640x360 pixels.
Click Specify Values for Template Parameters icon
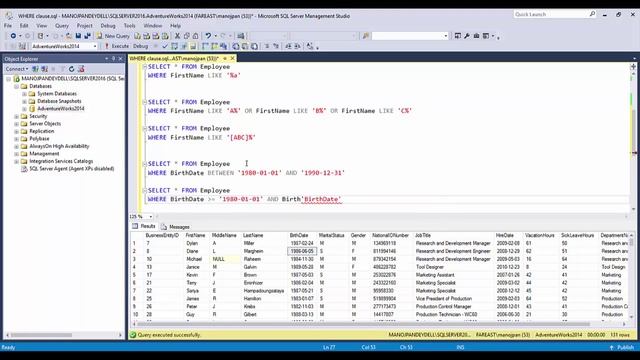click(x=310, y=46)
